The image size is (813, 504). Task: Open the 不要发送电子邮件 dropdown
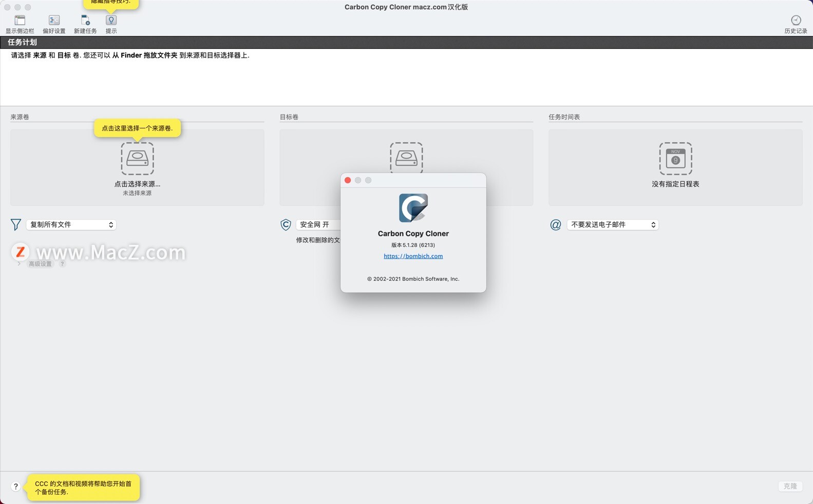(613, 225)
